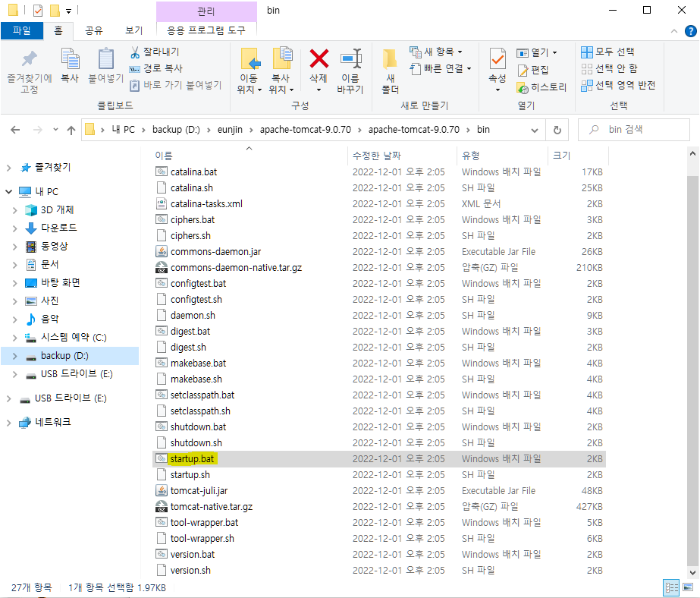Refresh the bin folder view
Image resolution: width=700 pixels, height=598 pixels.
(x=557, y=130)
